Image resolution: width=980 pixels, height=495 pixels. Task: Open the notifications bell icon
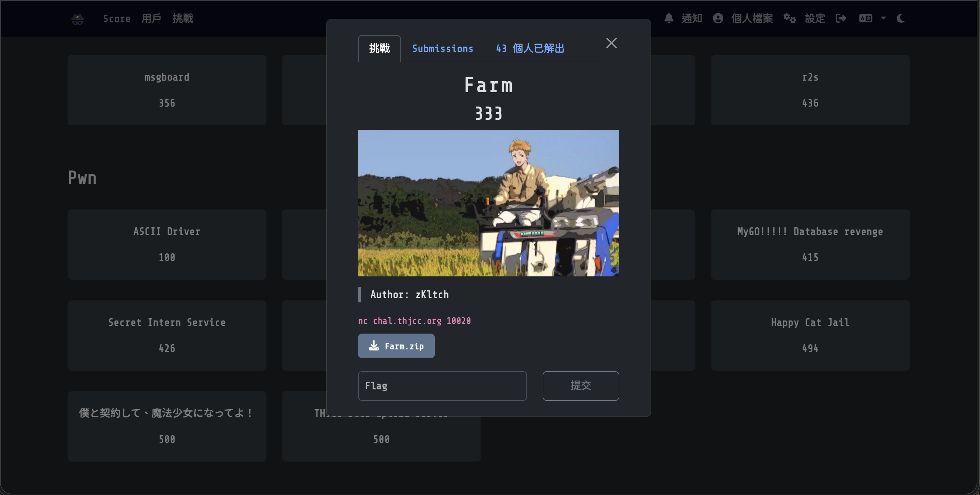click(x=669, y=18)
